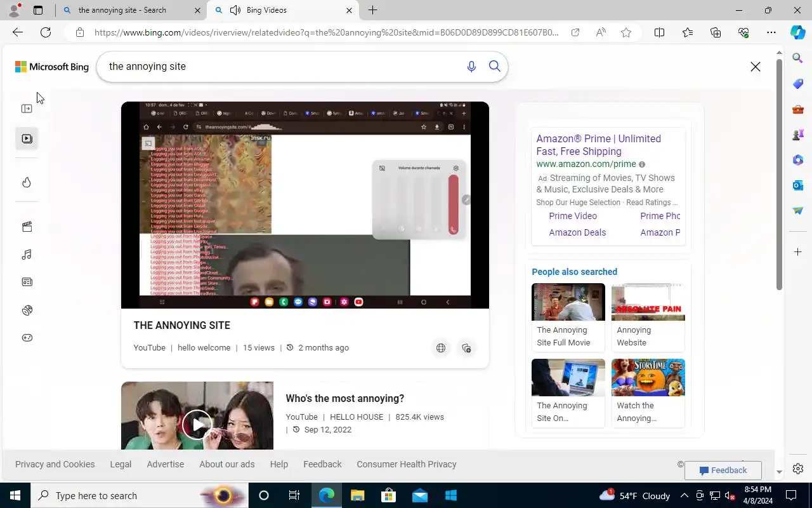This screenshot has height=508, width=812.
Task: Open music note sidebar icon
Action: coord(27,255)
